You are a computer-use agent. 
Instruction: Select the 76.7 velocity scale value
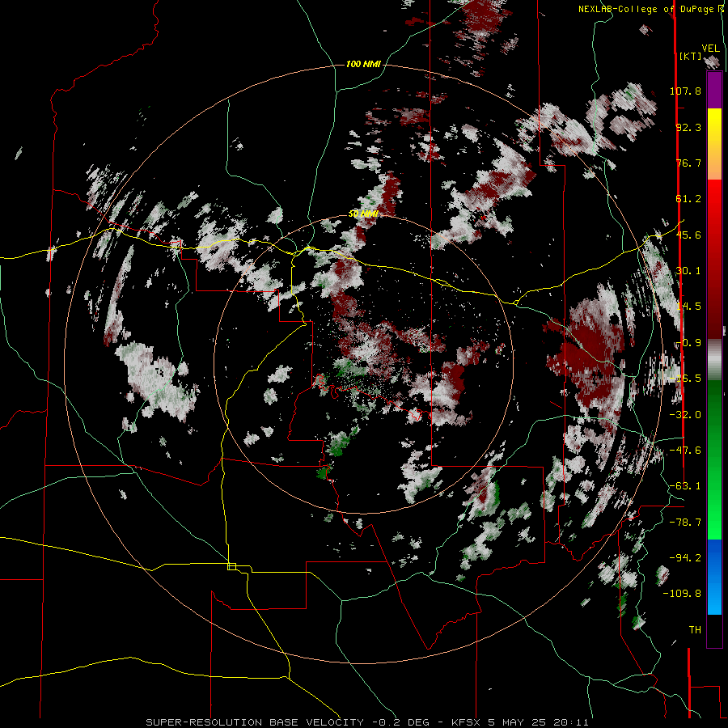point(688,163)
